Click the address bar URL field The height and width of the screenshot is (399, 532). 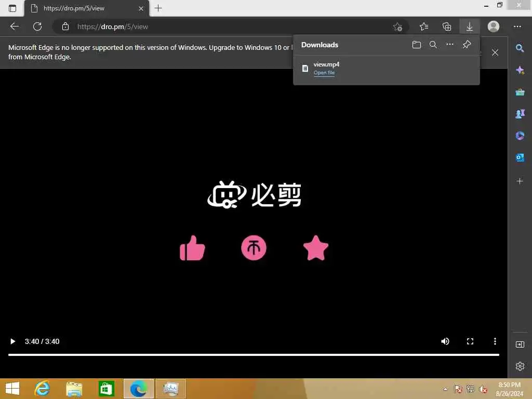(x=231, y=26)
